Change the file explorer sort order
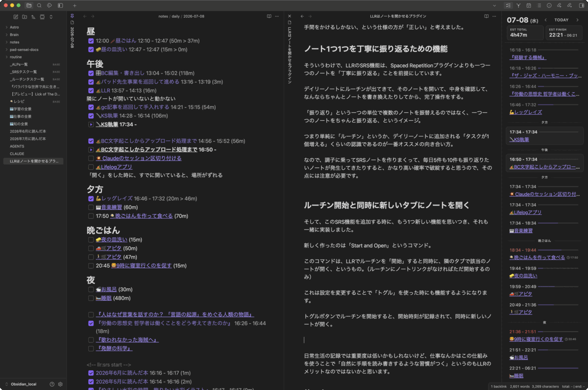Screen dimensions: 588x390 pos(33,17)
